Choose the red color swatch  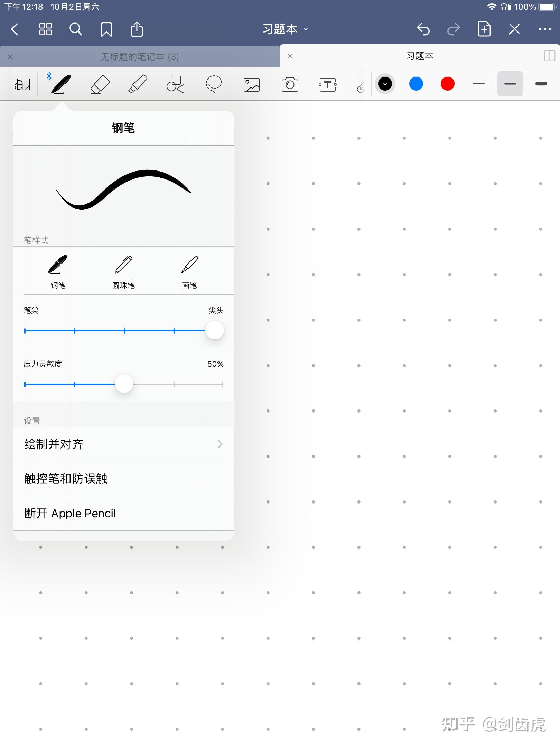coord(447,84)
